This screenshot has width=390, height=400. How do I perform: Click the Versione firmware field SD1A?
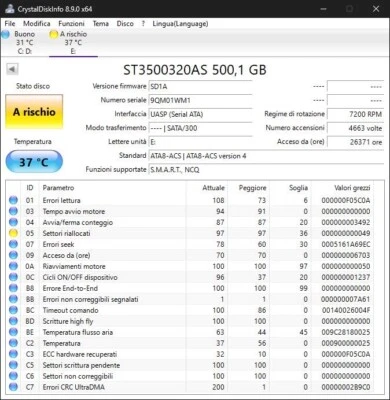(200, 86)
